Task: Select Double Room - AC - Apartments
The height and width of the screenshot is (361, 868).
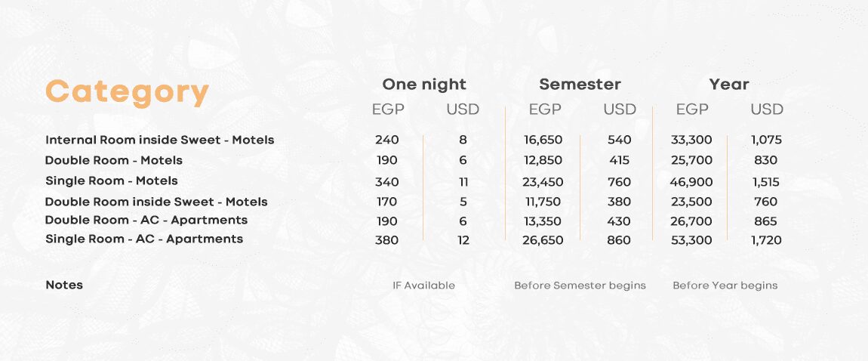Action: click(146, 220)
